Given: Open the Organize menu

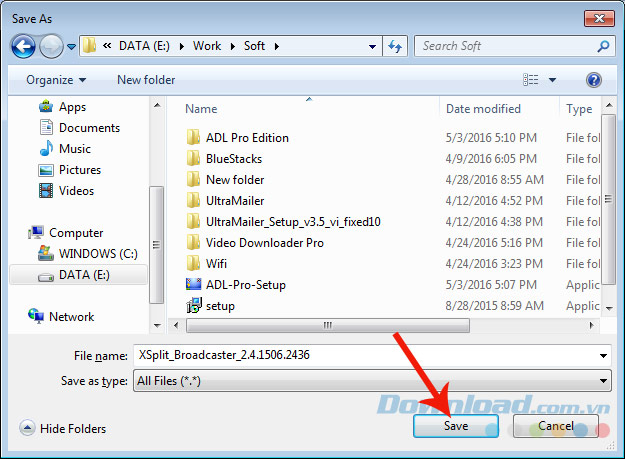Looking at the screenshot, I should pos(56,80).
